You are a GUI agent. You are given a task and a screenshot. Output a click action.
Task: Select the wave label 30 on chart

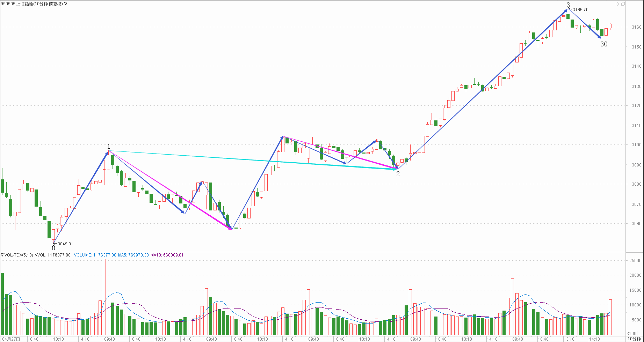pyautogui.click(x=604, y=44)
